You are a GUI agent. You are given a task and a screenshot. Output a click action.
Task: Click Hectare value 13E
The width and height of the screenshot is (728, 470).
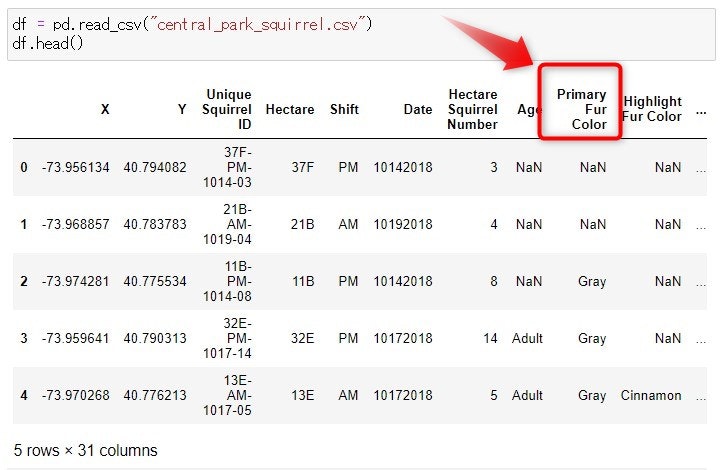(x=303, y=395)
